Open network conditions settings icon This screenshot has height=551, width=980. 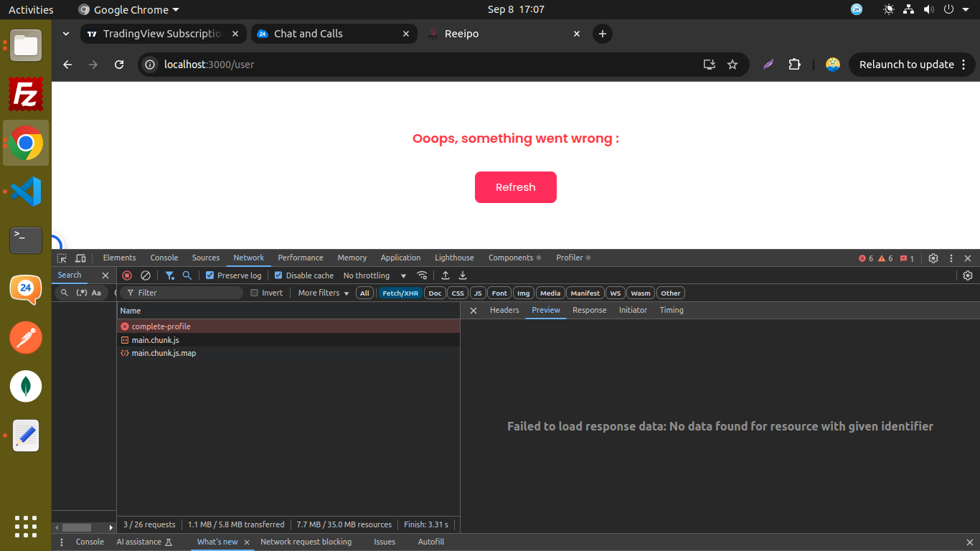tap(422, 275)
